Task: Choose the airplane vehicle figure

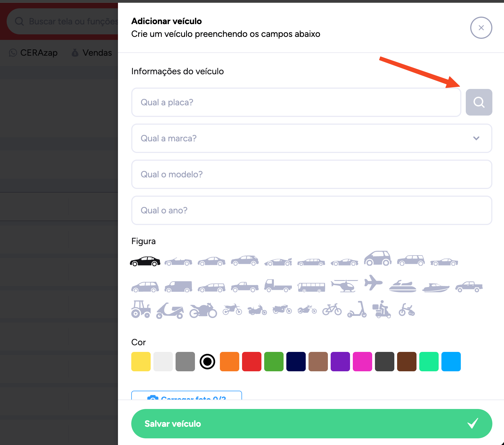Action: (373, 283)
